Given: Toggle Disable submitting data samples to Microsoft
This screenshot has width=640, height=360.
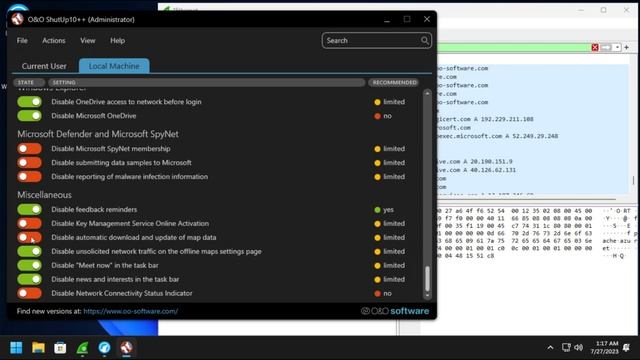Looking at the screenshot, I should click(x=29, y=162).
